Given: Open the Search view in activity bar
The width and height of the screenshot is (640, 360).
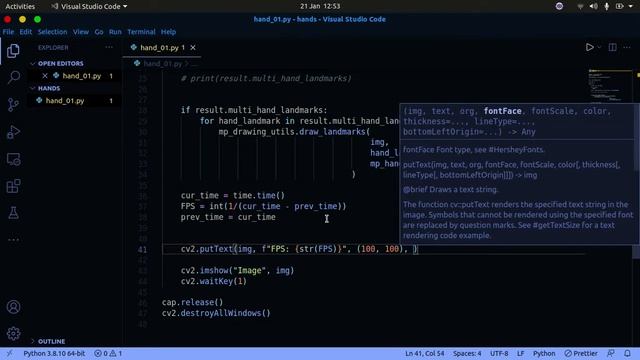Looking at the screenshot, I should [x=13, y=77].
